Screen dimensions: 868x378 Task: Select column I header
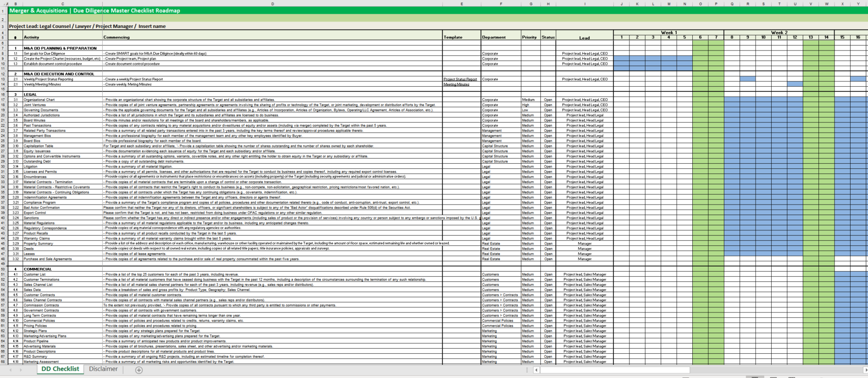pos(584,4)
